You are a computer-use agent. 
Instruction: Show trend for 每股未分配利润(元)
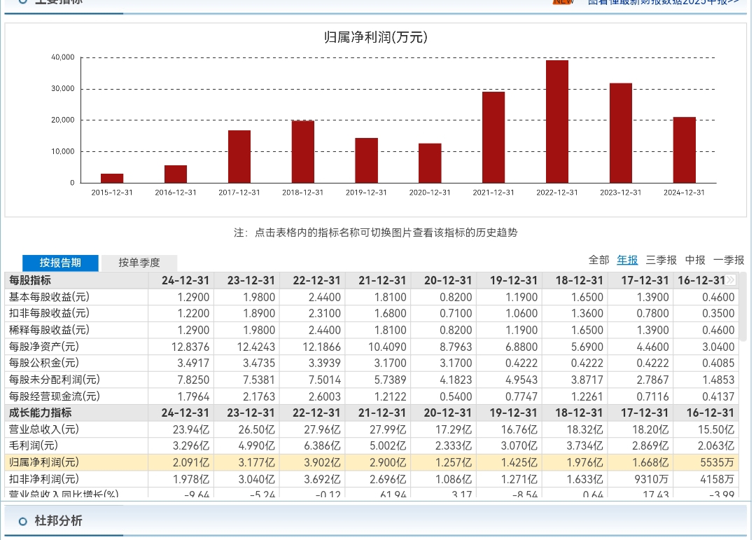click(55, 380)
